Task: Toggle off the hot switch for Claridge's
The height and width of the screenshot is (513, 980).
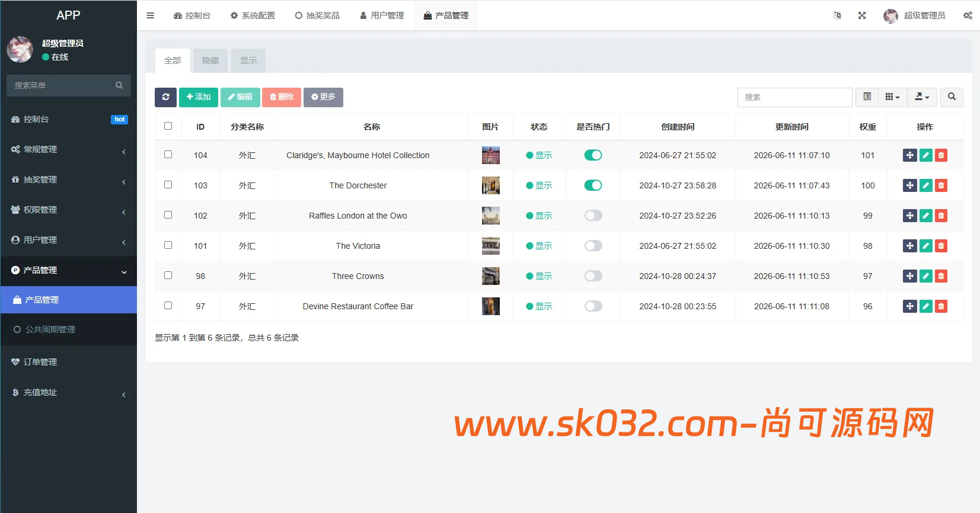Action: [x=593, y=155]
